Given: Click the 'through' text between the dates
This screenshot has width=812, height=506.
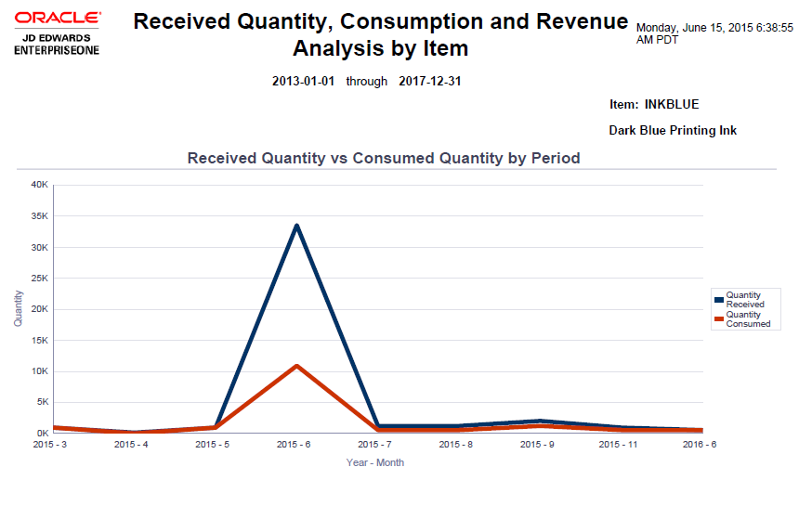Looking at the screenshot, I should click(x=367, y=81).
